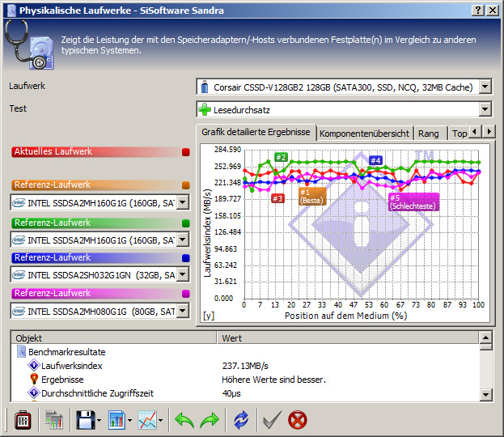Image resolution: width=504 pixels, height=437 pixels.
Task: Click the line graph toolbar icon
Action: click(147, 420)
